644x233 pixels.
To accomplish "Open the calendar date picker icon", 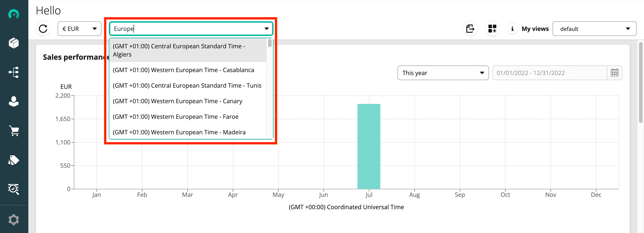I will coord(614,73).
